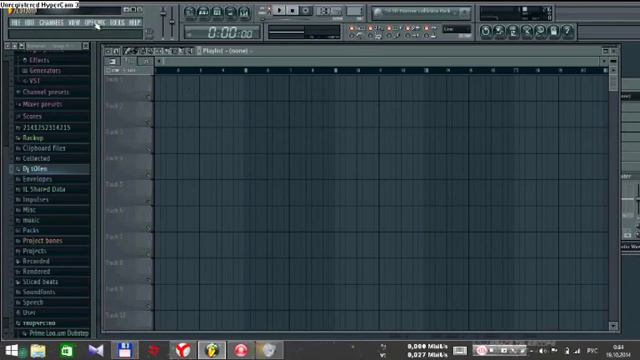
Task: Open the Playlist window shortcut icon
Action: coord(190,12)
